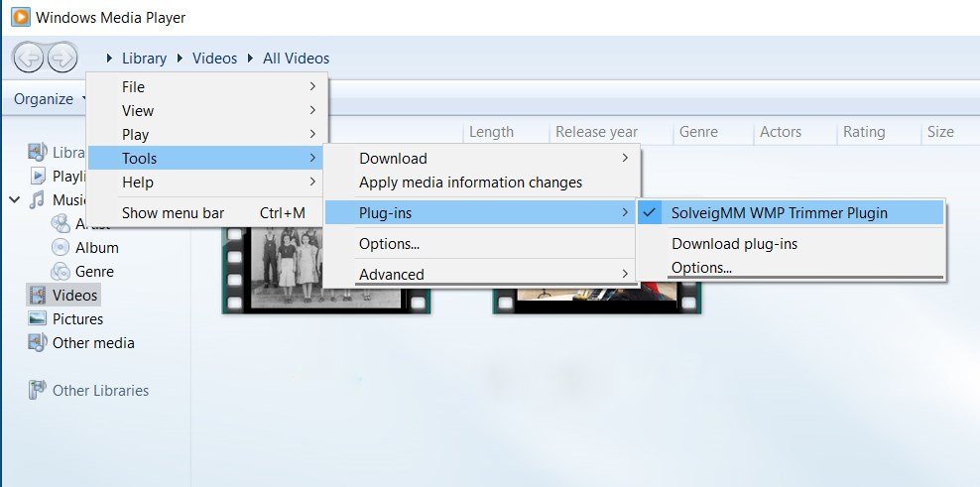Image resolution: width=980 pixels, height=487 pixels.
Task: Click the Pictures icon in sidebar
Action: 38,318
